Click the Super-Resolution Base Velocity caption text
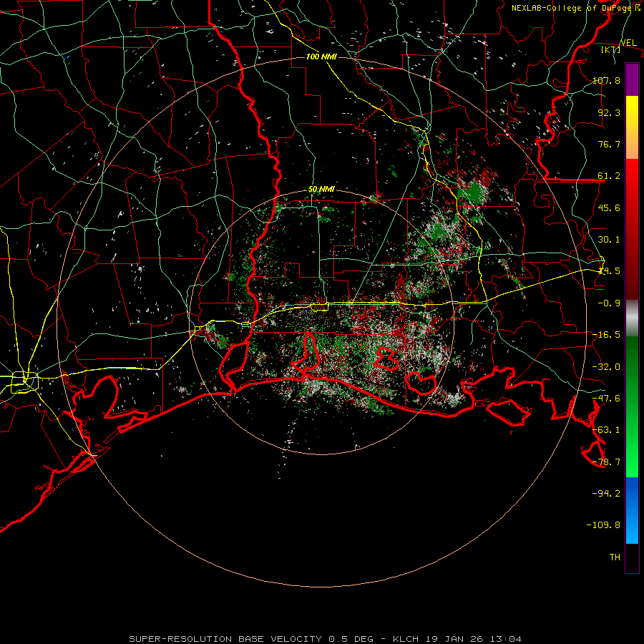Screen dimensions: 644x644 tap(326, 639)
